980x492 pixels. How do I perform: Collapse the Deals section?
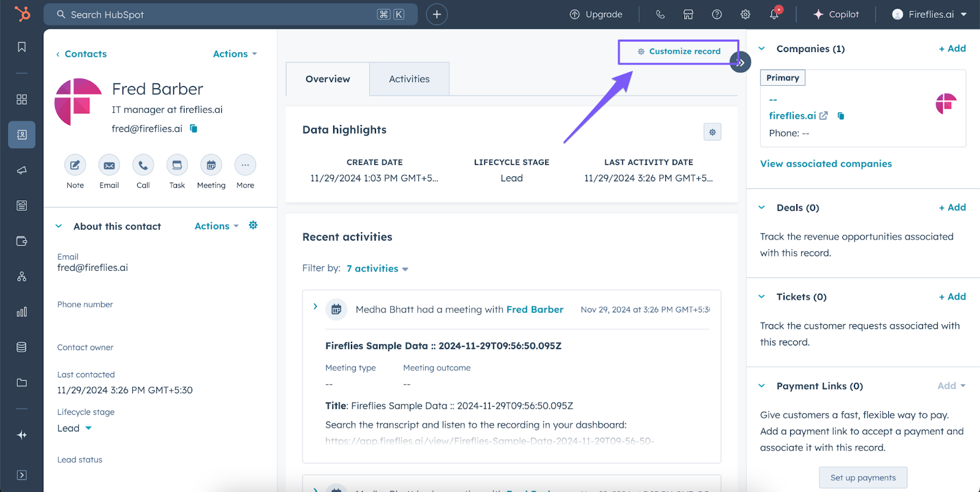click(x=762, y=208)
